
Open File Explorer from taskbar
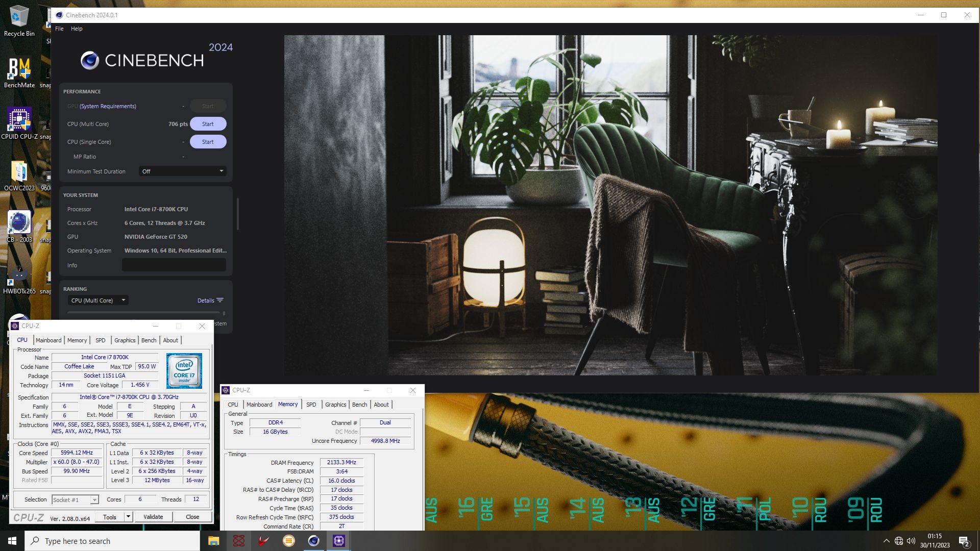(213, 541)
